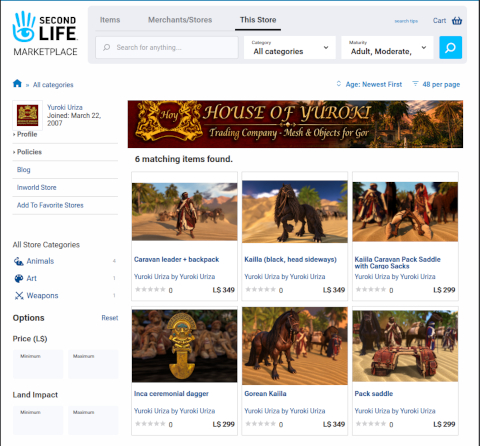The height and width of the screenshot is (446, 480).
Task: Open the store Blog link
Action: (24, 170)
